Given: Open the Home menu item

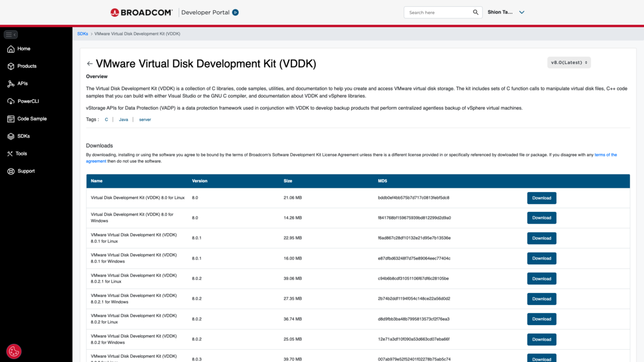Looking at the screenshot, I should (x=24, y=49).
